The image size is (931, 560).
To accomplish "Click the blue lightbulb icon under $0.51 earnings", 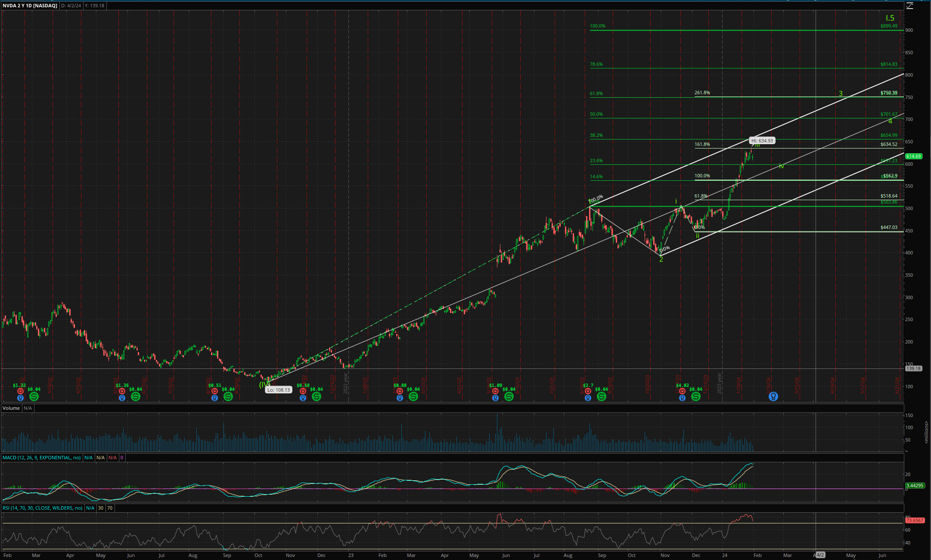I will (214, 398).
